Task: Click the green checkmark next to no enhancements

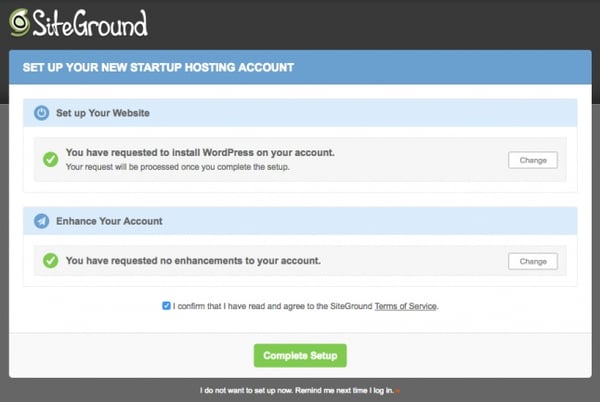Action: pyautogui.click(x=50, y=260)
